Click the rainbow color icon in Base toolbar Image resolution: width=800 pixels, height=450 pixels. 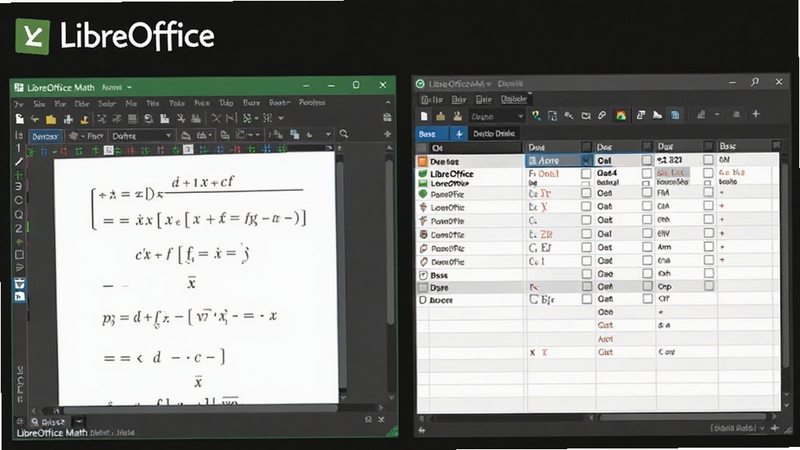tap(621, 116)
